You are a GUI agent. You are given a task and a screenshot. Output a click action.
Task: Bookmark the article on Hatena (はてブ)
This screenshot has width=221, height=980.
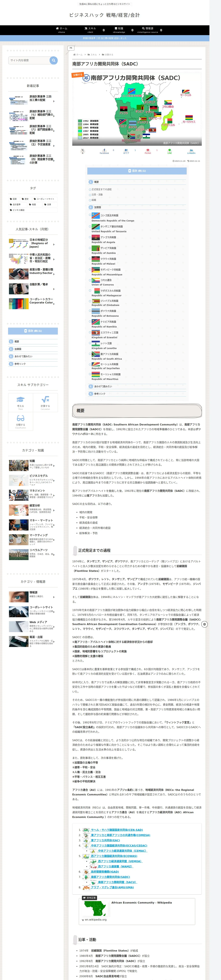(126, 151)
